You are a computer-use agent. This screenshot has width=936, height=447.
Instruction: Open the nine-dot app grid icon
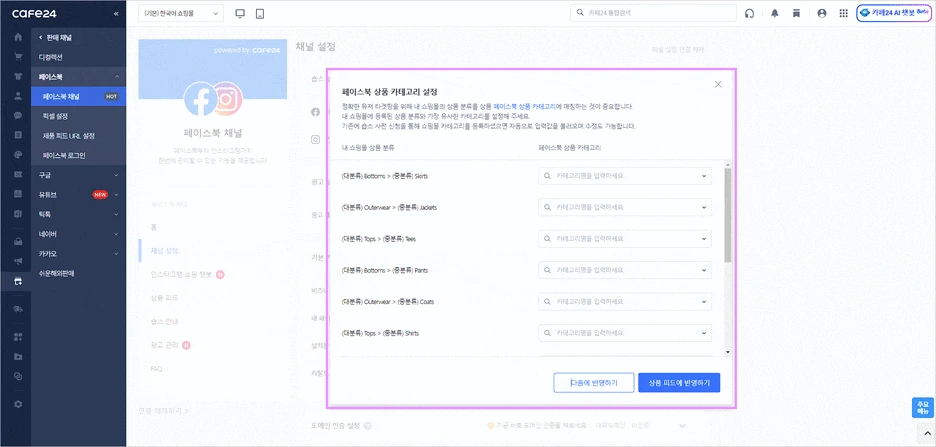(x=843, y=13)
